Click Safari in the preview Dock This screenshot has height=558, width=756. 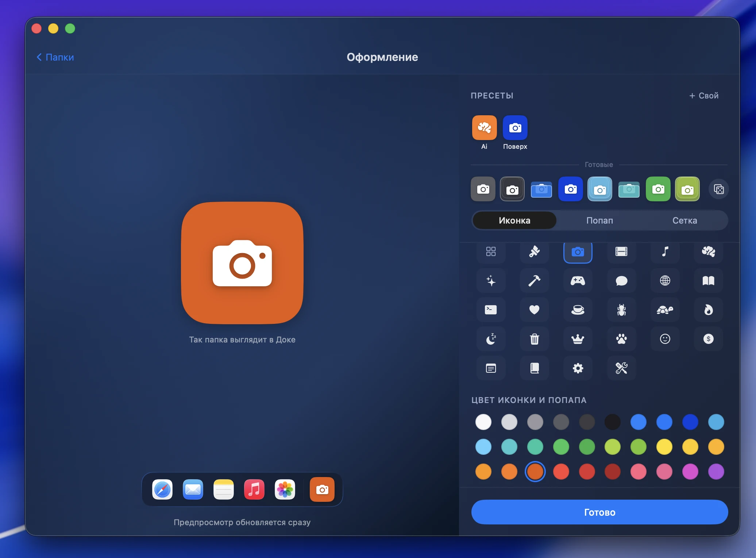162,489
